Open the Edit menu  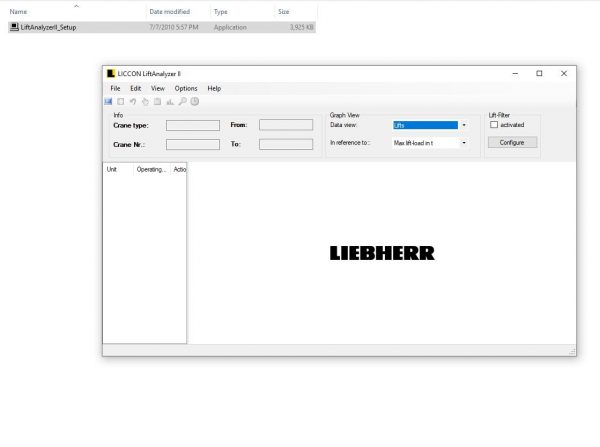pyautogui.click(x=135, y=88)
